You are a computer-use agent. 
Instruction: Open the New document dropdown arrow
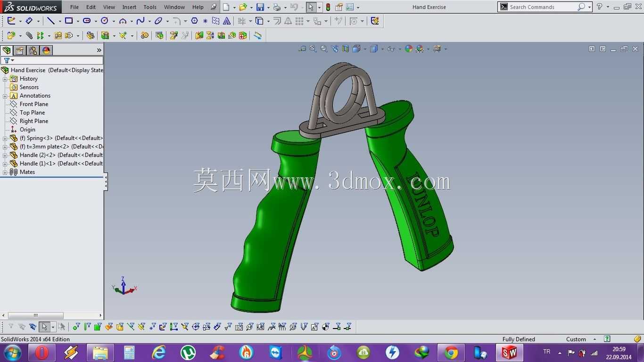point(234,8)
